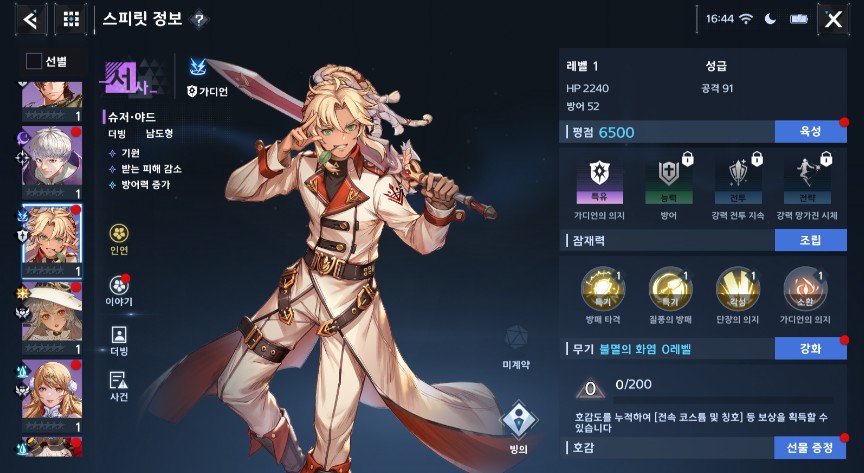Open the 더빙 voice icon
864x473 pixels.
click(119, 340)
